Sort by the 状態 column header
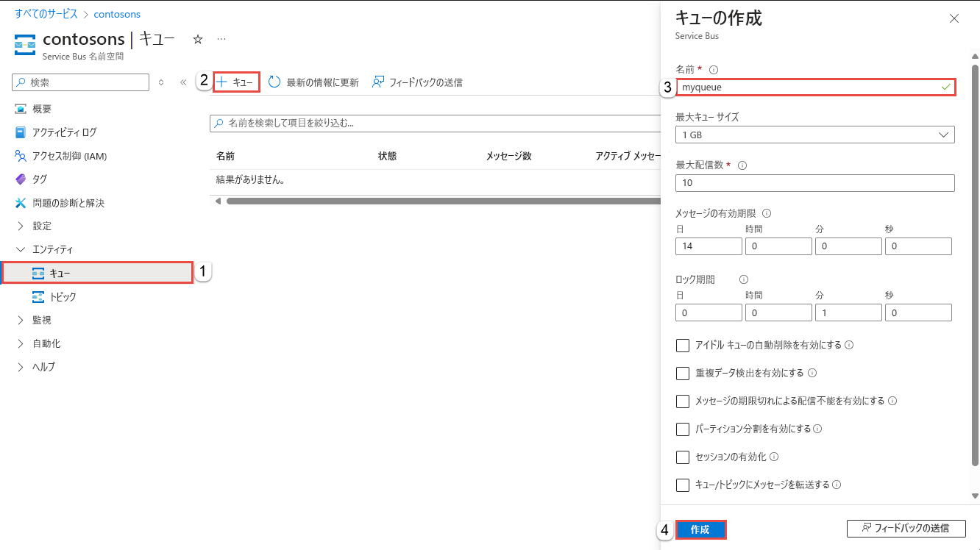 click(387, 156)
